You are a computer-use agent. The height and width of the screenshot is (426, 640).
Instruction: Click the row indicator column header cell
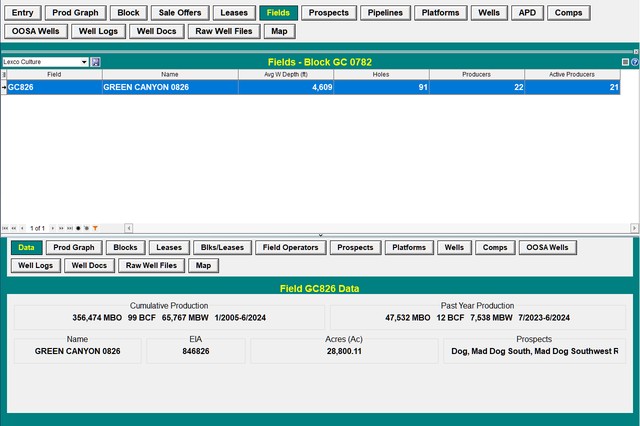3,74
